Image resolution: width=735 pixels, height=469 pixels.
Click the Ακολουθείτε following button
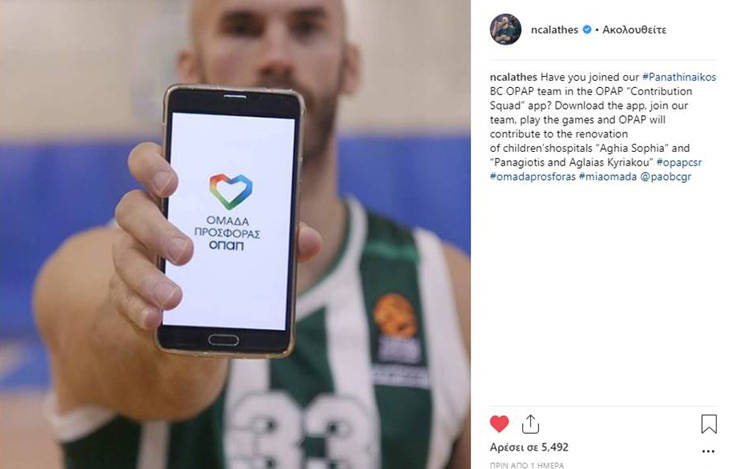(x=634, y=30)
